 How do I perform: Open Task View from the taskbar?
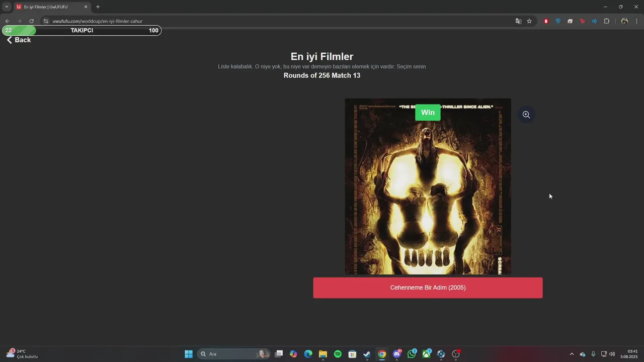[x=279, y=354]
